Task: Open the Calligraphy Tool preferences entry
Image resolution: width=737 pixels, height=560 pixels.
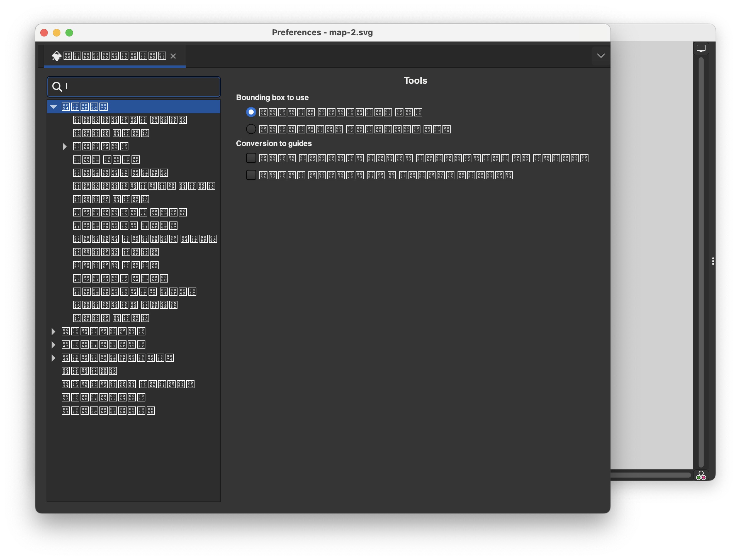Action: pyautogui.click(x=144, y=186)
